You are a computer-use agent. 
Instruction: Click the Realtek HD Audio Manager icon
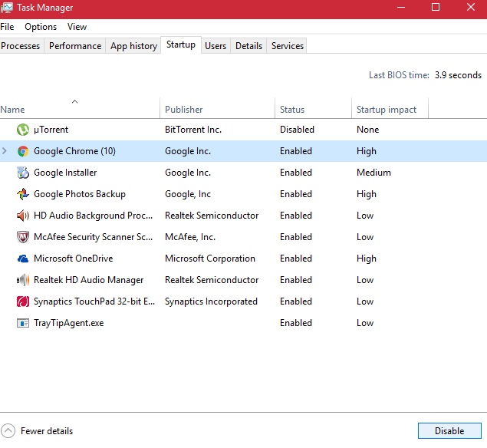click(x=23, y=279)
